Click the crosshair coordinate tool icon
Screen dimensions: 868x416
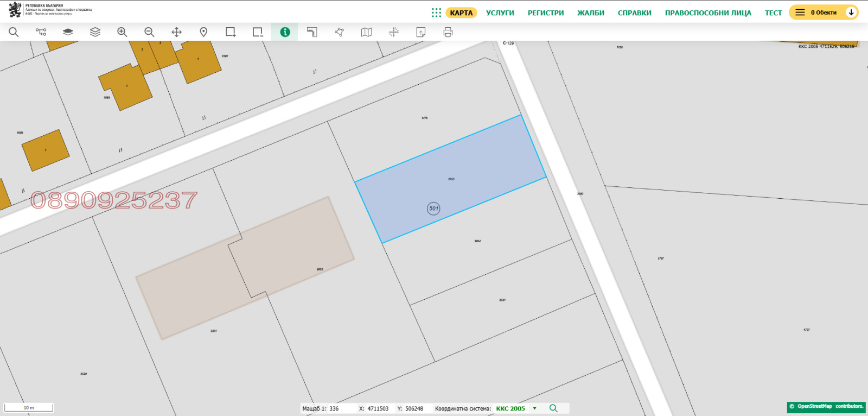(x=393, y=32)
